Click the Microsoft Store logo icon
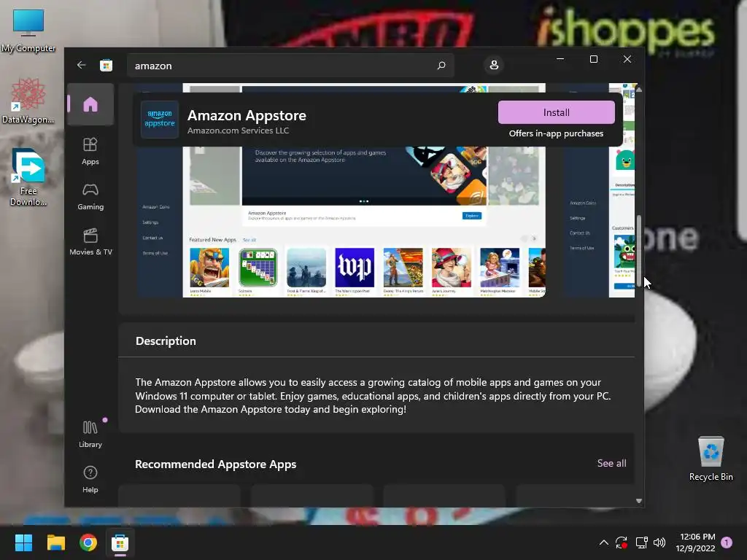The height and width of the screenshot is (560, 747). 107,65
